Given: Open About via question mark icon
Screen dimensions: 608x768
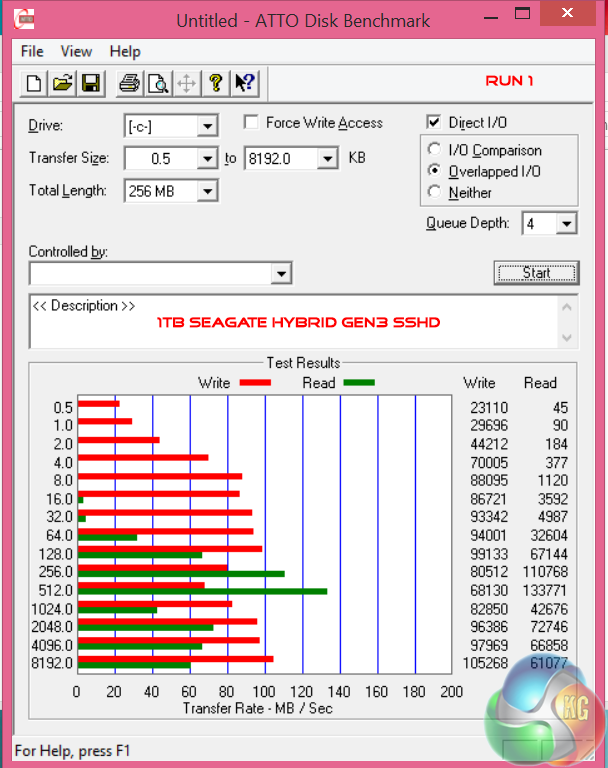Looking at the screenshot, I should (x=216, y=83).
